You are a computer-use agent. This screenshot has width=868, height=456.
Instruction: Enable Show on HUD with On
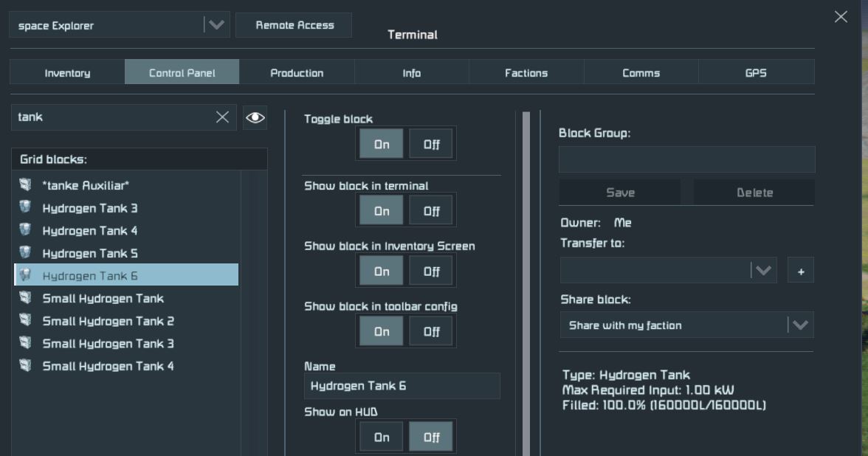pos(382,437)
